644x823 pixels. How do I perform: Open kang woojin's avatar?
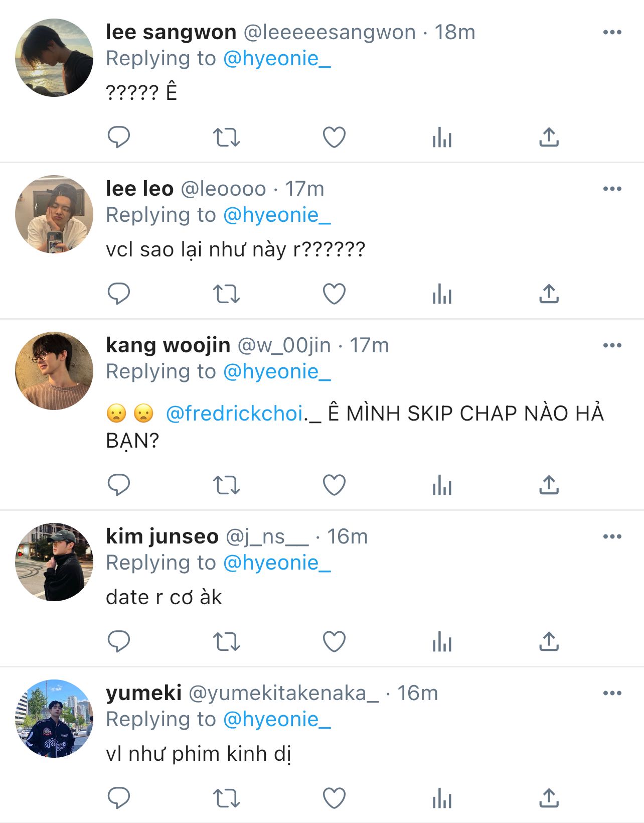54,371
